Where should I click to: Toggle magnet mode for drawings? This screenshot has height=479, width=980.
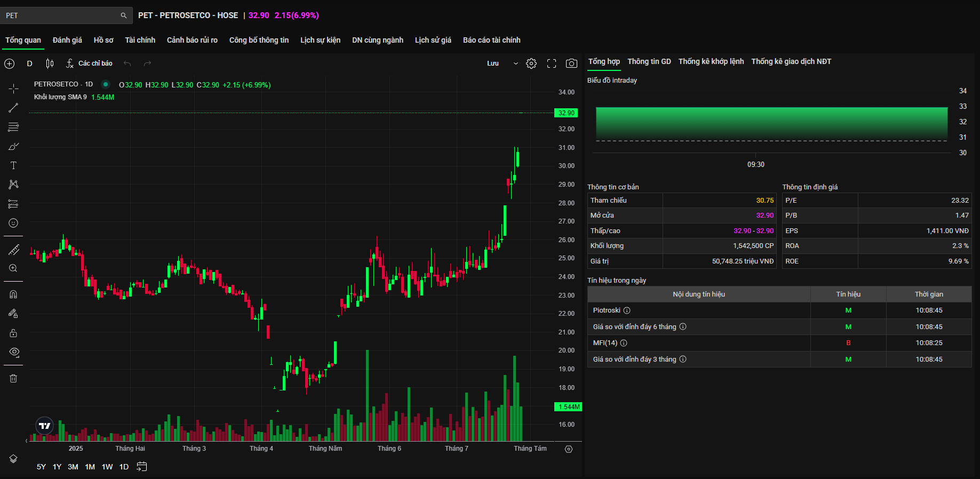point(13,294)
